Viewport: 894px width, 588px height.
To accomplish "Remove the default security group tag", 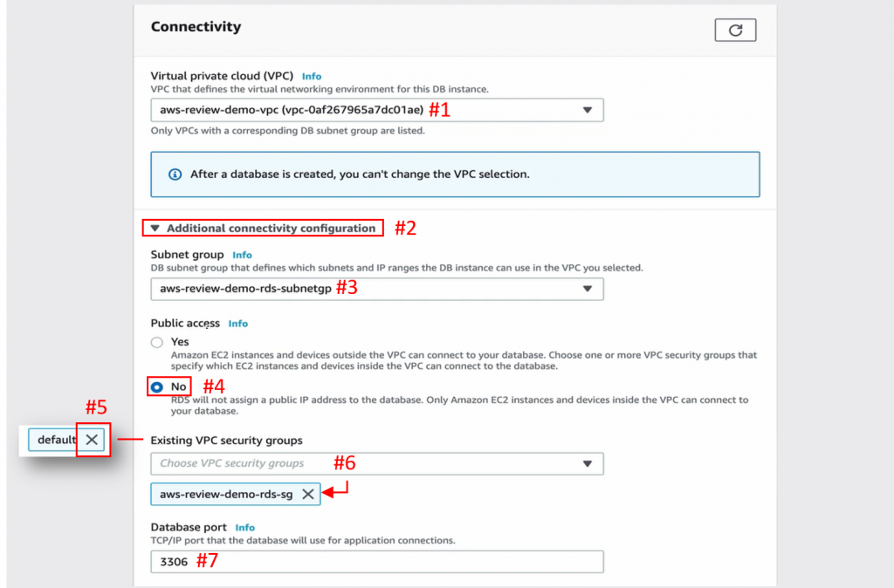I will pos(92,440).
